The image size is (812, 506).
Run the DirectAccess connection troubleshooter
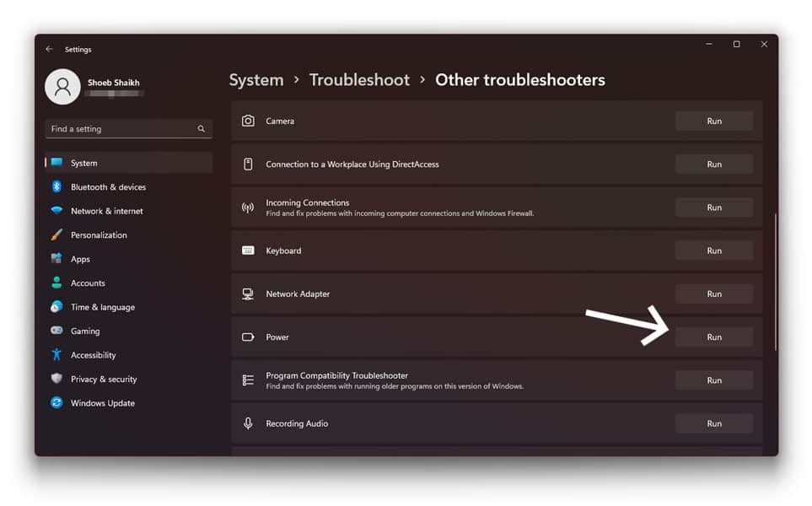click(x=714, y=164)
